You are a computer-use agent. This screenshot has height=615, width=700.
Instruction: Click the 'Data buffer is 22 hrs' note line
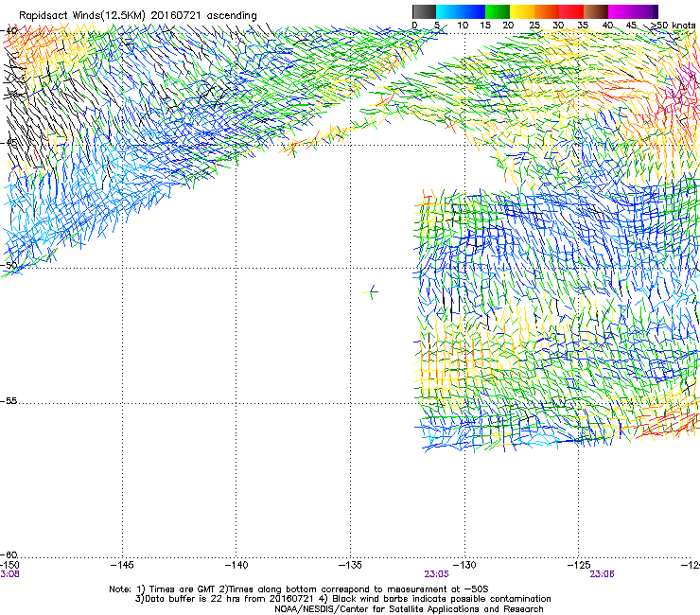pos(342,599)
